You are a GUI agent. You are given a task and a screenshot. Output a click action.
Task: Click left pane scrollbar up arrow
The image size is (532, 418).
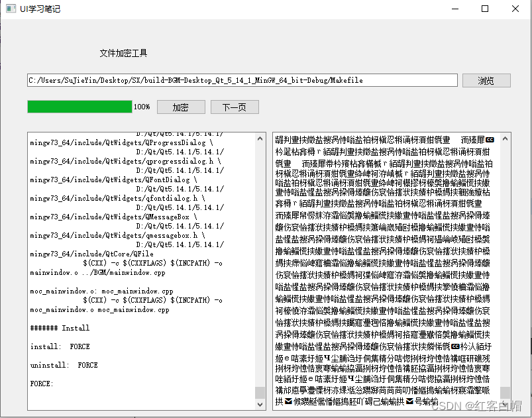[260, 138]
